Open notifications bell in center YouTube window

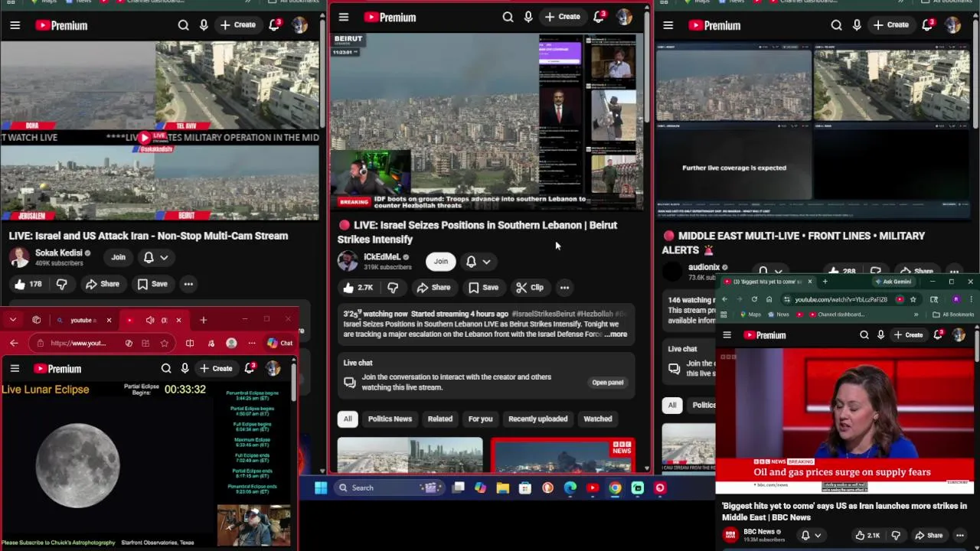[x=599, y=17]
